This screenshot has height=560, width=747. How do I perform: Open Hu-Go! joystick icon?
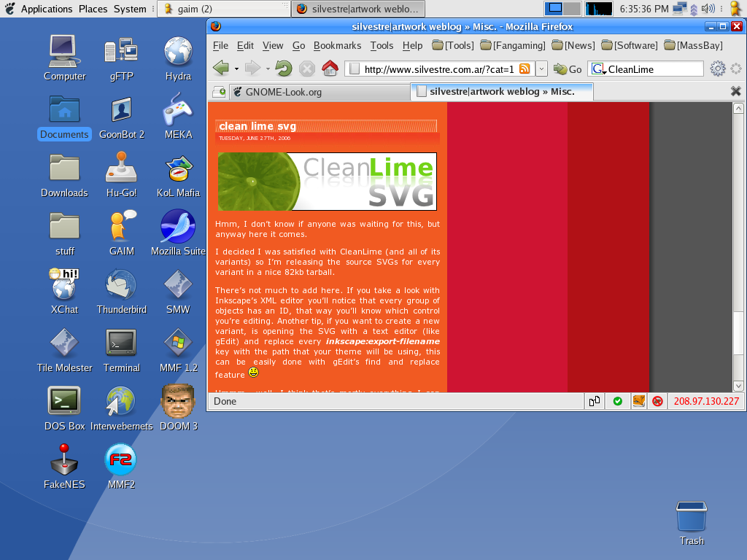click(121, 175)
